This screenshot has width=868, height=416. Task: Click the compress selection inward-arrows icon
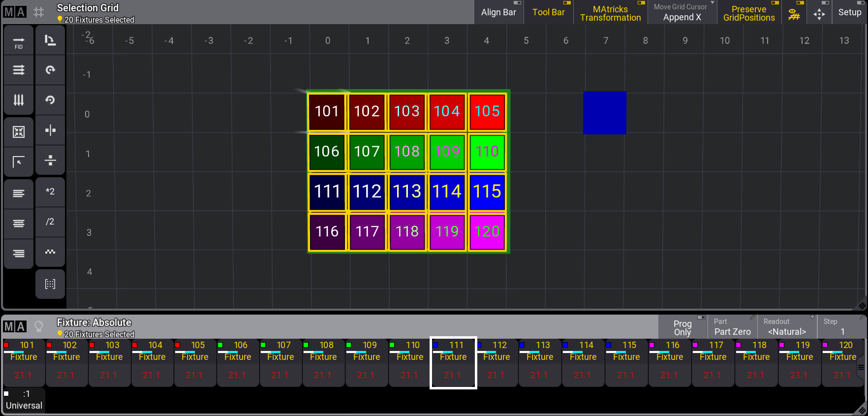point(19,131)
